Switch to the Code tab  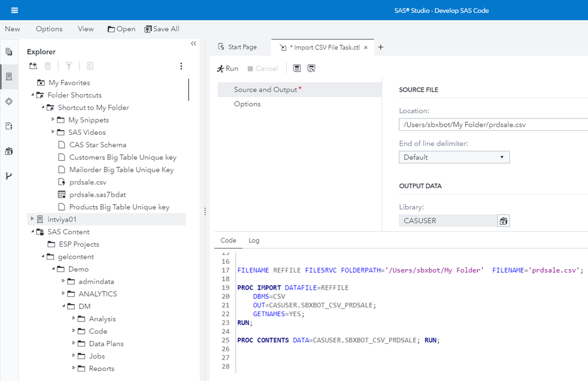pos(228,240)
